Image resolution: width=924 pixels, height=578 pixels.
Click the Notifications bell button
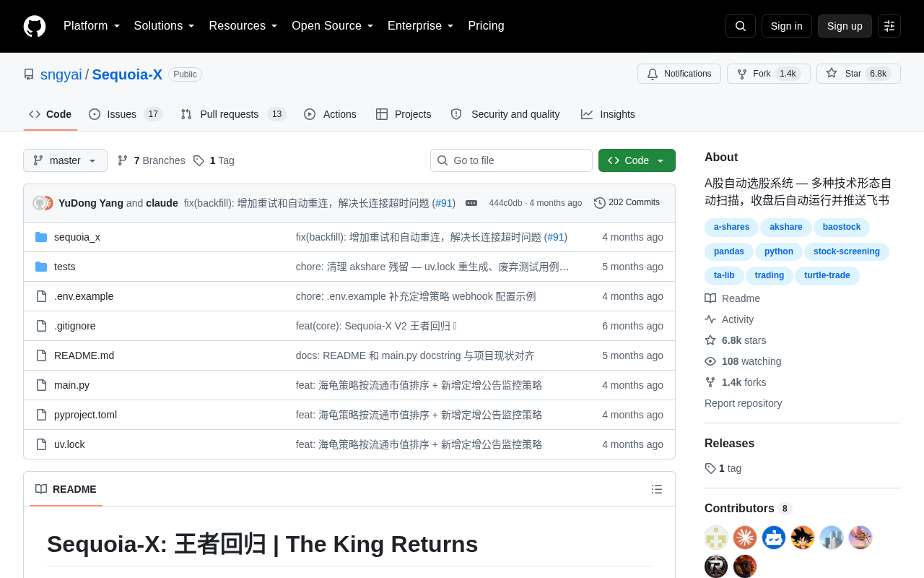point(679,74)
